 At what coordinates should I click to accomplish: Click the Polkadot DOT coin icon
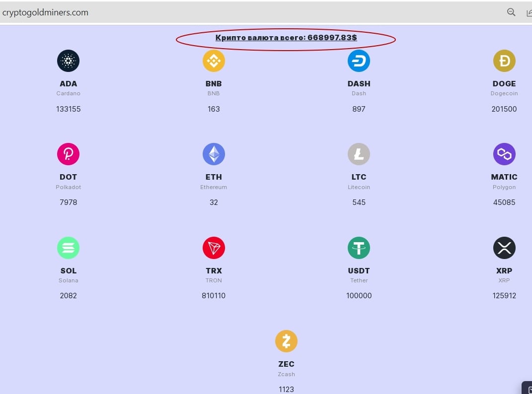pyautogui.click(x=68, y=154)
